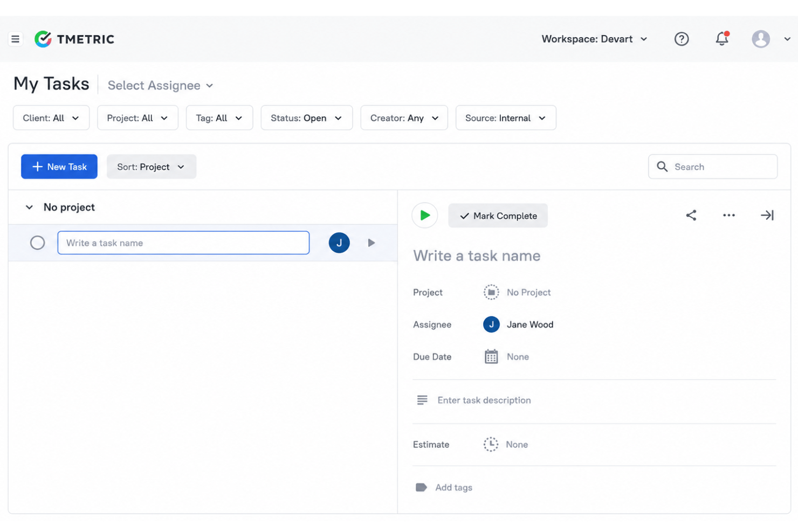Open the Creator: Any filter
This screenshot has height=532, width=798.
tap(404, 118)
